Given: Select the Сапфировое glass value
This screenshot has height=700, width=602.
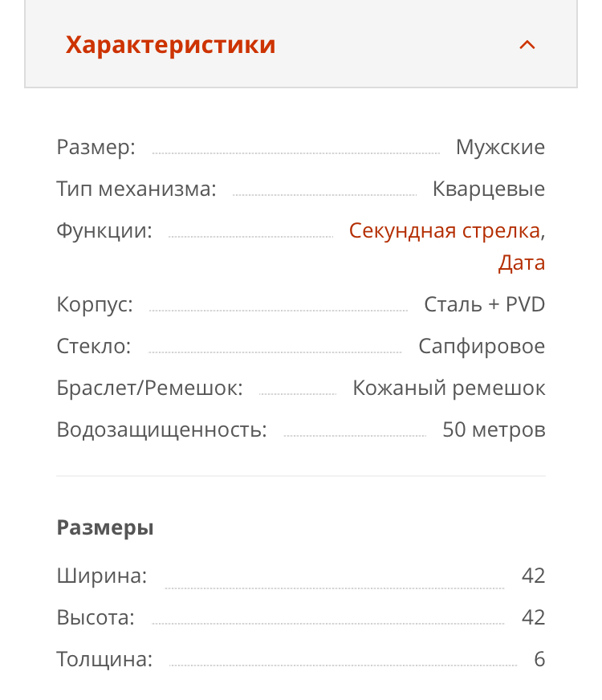Looking at the screenshot, I should pos(482,347).
